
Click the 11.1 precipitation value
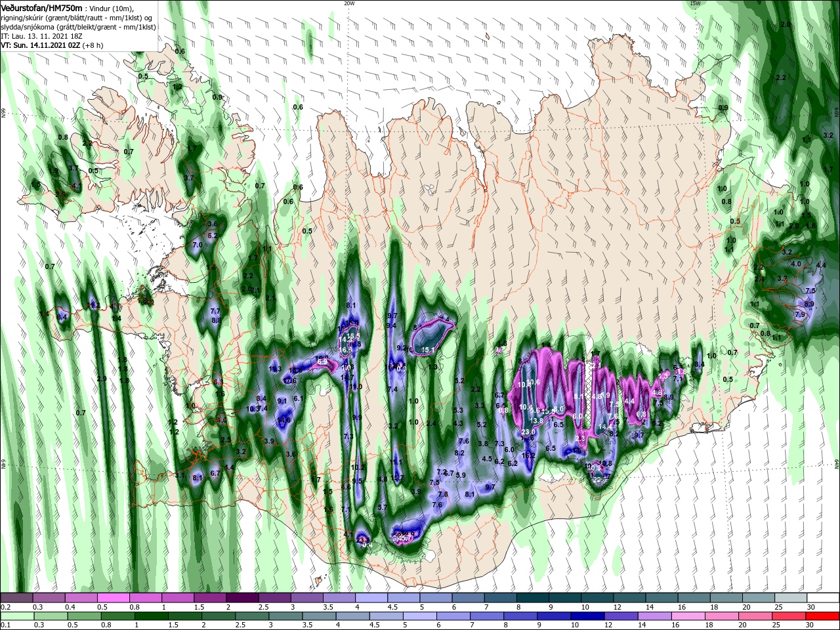coord(396,462)
